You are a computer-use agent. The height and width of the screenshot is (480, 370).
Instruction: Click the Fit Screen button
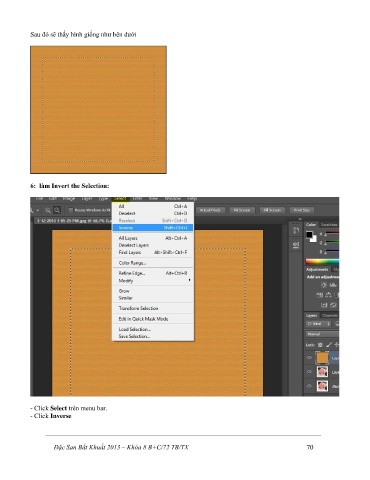tap(242, 210)
